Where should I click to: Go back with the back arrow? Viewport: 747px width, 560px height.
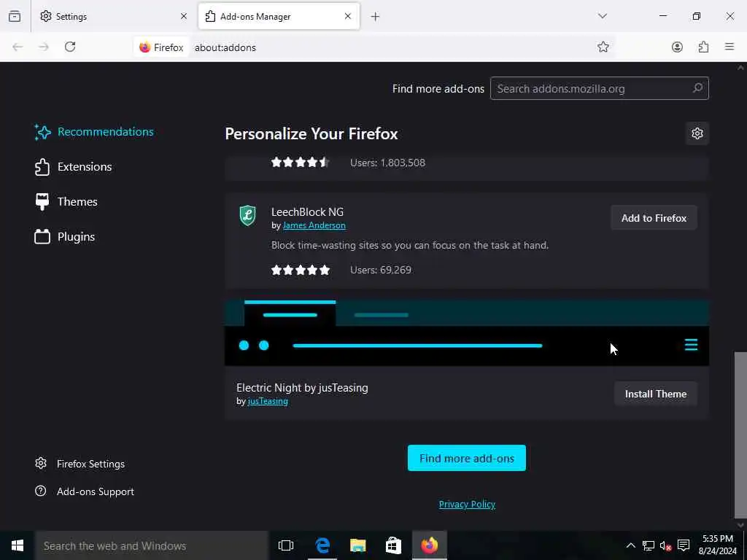click(x=18, y=47)
